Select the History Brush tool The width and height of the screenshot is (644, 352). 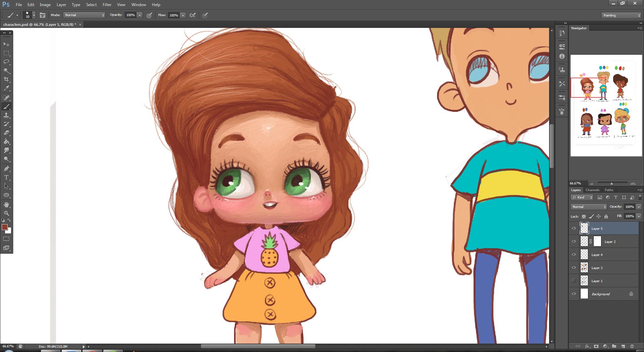coord(6,124)
